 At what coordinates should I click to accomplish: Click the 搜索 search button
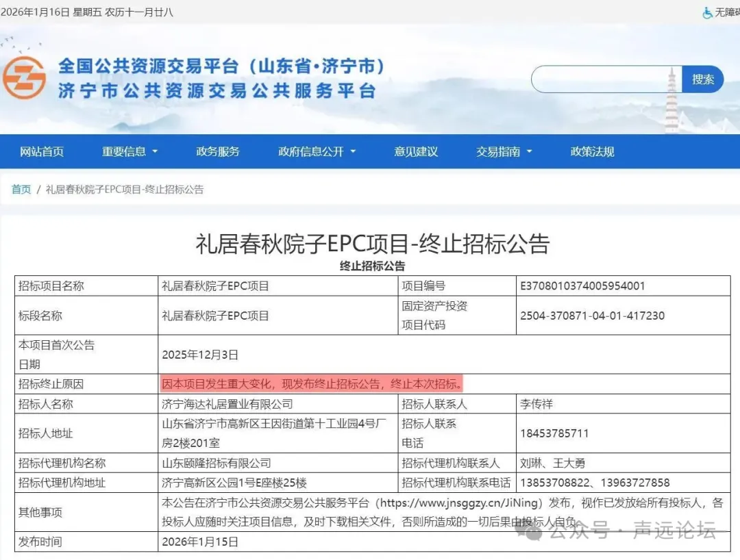pyautogui.click(x=703, y=79)
